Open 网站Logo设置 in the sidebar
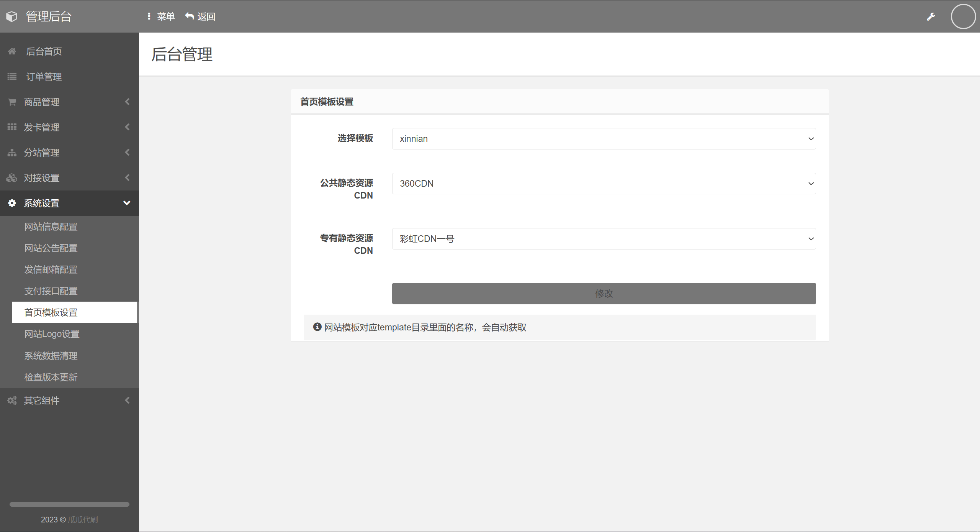 [52, 334]
